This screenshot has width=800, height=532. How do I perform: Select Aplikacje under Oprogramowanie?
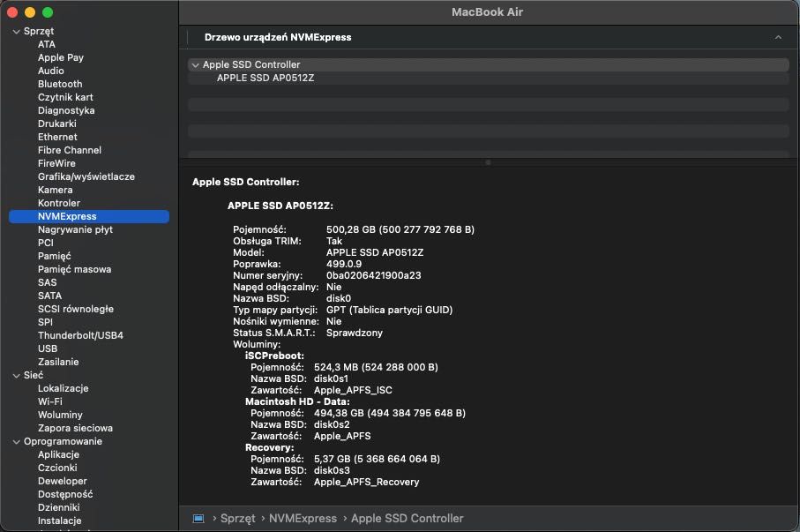[59, 455]
